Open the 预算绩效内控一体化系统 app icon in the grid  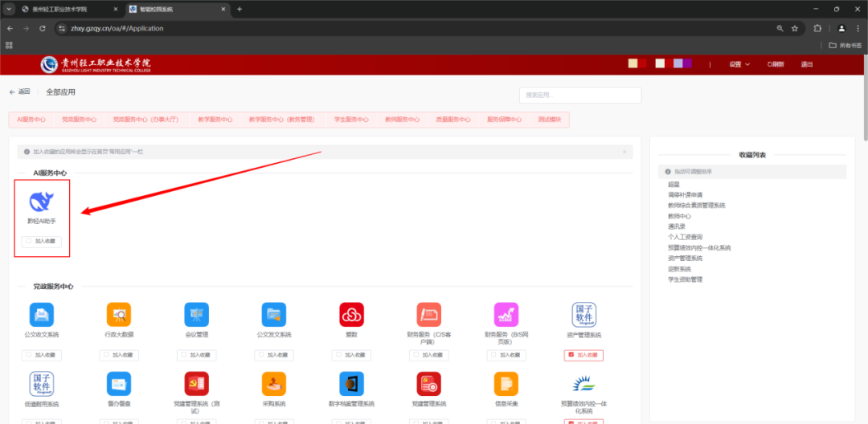(x=584, y=384)
